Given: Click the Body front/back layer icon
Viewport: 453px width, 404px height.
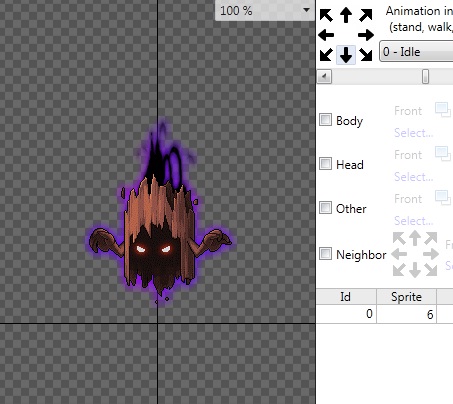Looking at the screenshot, I should (443, 110).
